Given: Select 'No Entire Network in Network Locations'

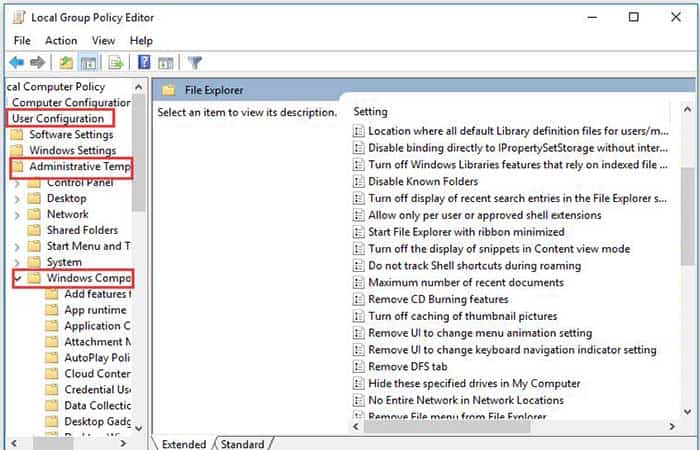Looking at the screenshot, I should (466, 400).
